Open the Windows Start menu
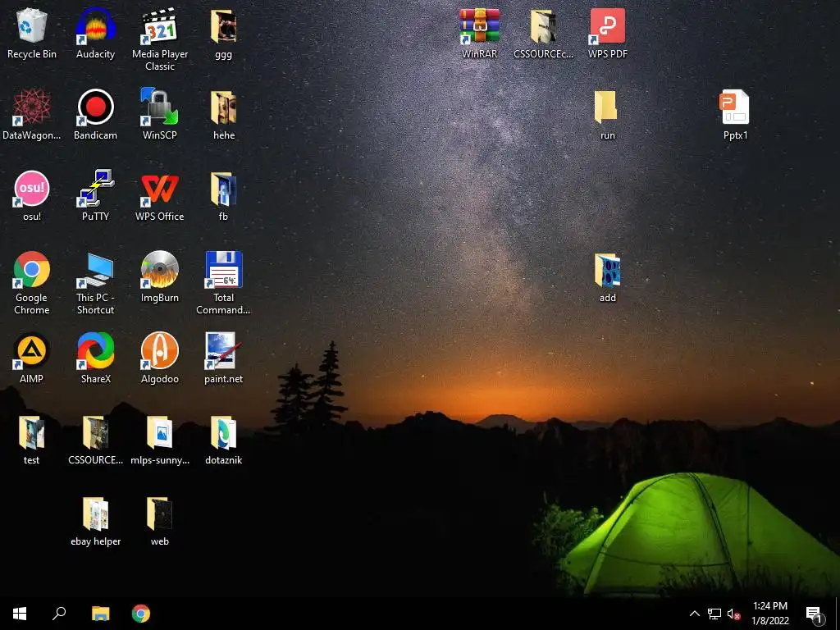The width and height of the screenshot is (840, 630). pos(20,614)
